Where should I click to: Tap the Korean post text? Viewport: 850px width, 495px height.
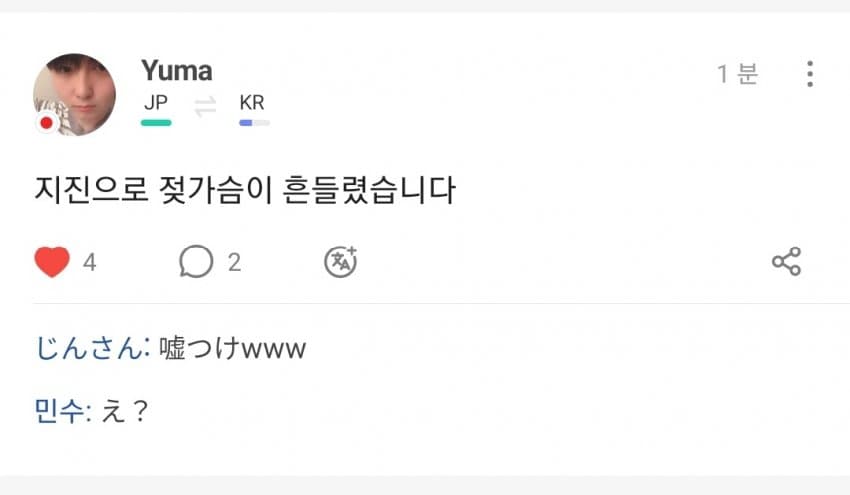click(x=244, y=190)
